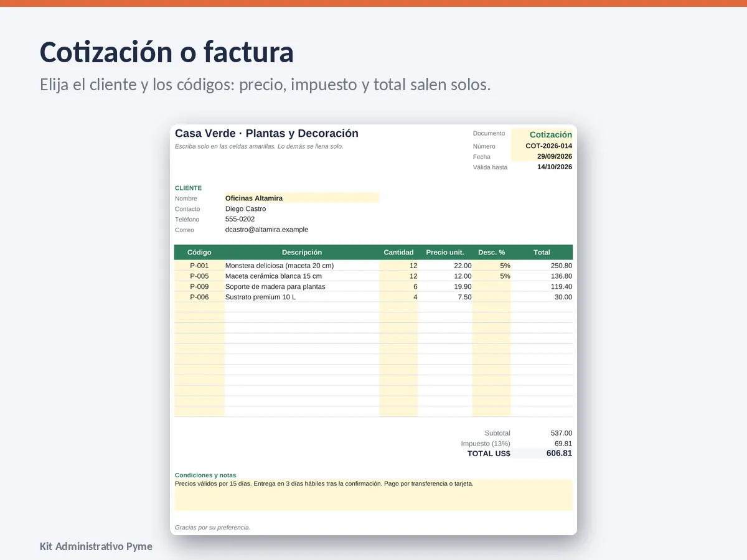Click the valid-until date '14/10/2026'
Viewport: 747px width, 560px height.
[555, 167]
